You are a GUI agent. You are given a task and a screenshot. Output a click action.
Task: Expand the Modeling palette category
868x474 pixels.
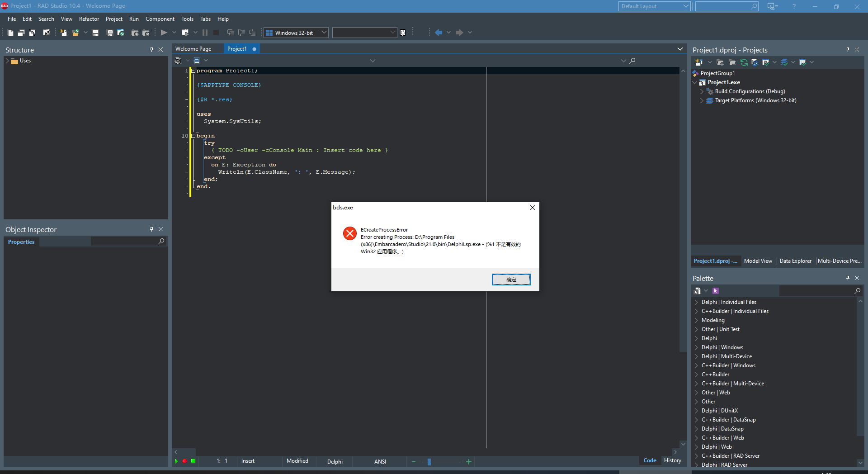pos(696,320)
